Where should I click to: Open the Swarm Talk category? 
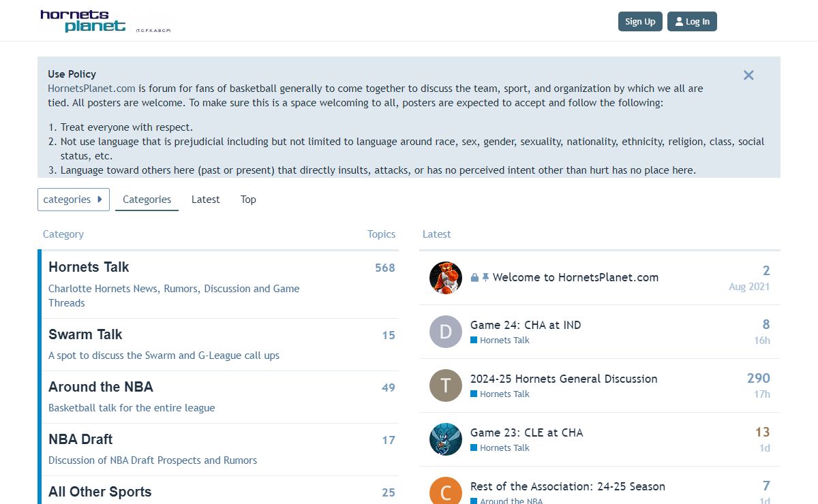85,334
